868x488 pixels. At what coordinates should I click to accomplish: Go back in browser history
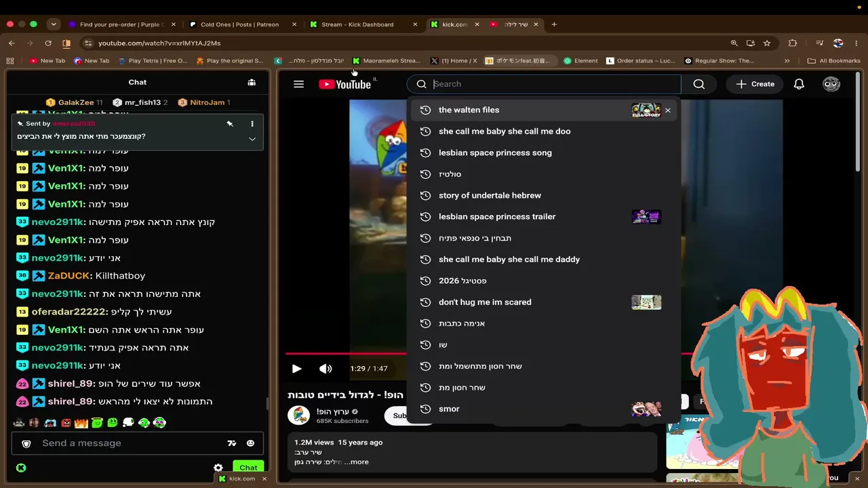tap(12, 43)
